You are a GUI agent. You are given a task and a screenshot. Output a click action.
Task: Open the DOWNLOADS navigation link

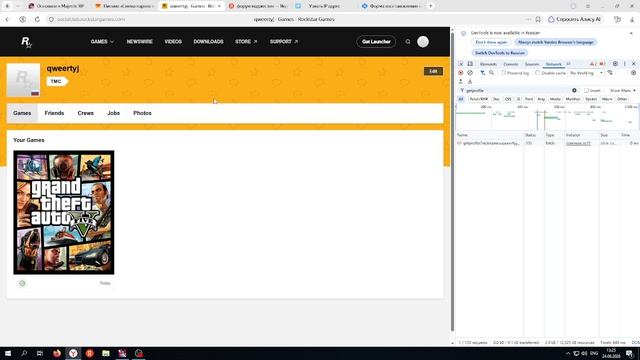point(209,42)
